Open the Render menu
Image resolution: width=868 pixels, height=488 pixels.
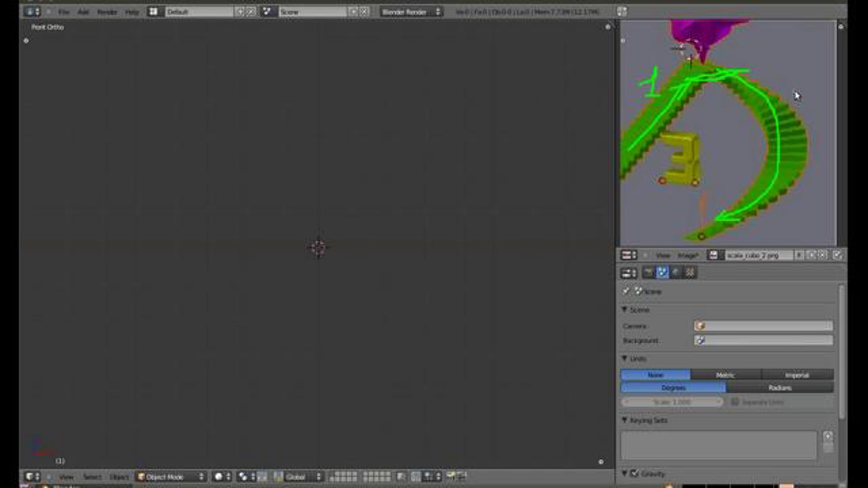click(x=107, y=12)
